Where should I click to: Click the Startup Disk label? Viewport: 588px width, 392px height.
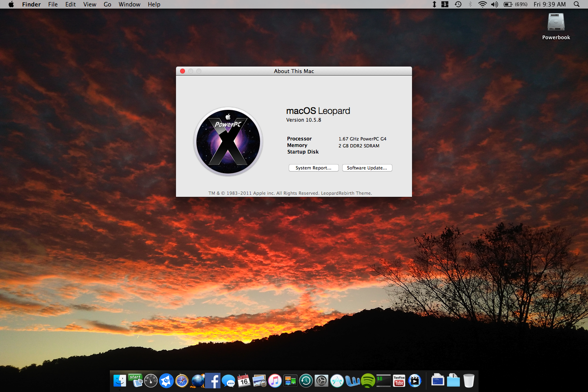(x=303, y=152)
